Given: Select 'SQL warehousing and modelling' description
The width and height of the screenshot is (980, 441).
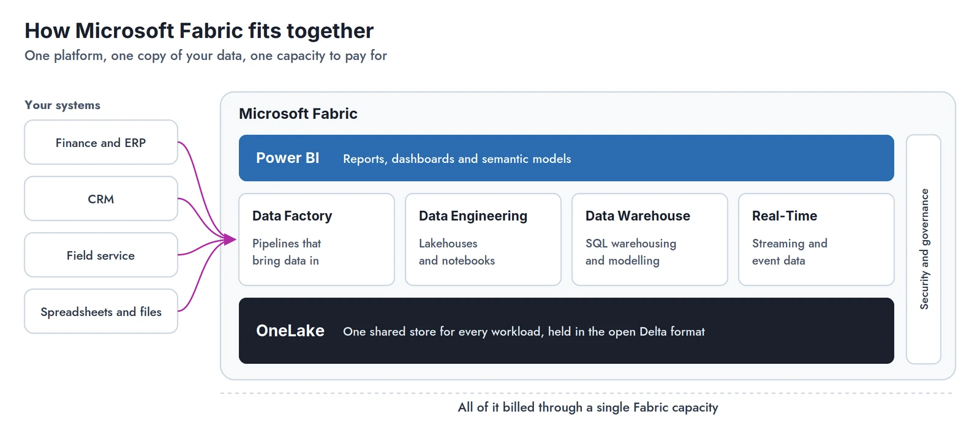Looking at the screenshot, I should coord(631,252).
